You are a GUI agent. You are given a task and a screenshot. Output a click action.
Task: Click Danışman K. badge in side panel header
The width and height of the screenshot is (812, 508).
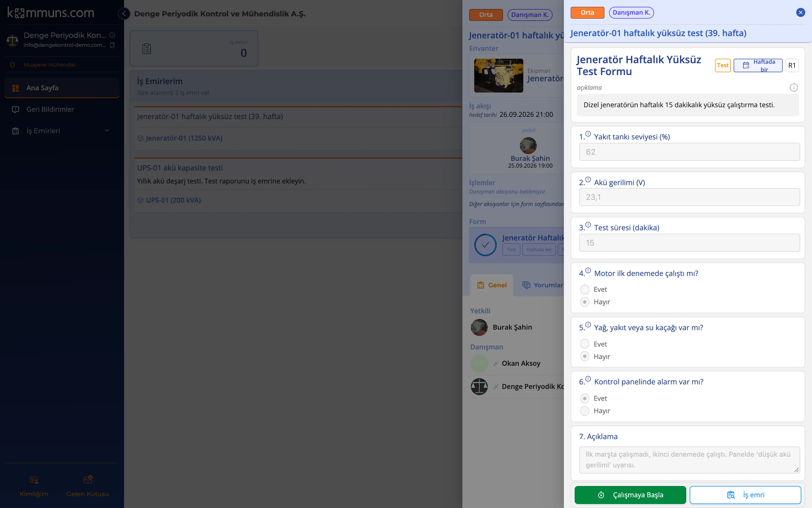click(631, 12)
